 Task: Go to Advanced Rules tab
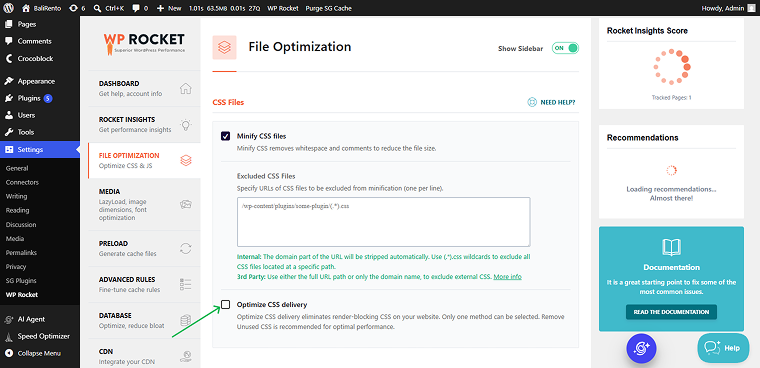tap(144, 285)
